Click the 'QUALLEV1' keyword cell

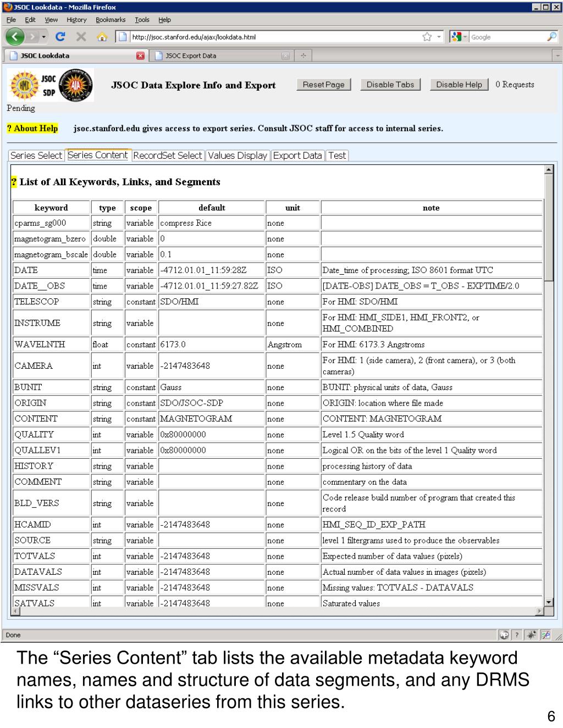click(52, 450)
